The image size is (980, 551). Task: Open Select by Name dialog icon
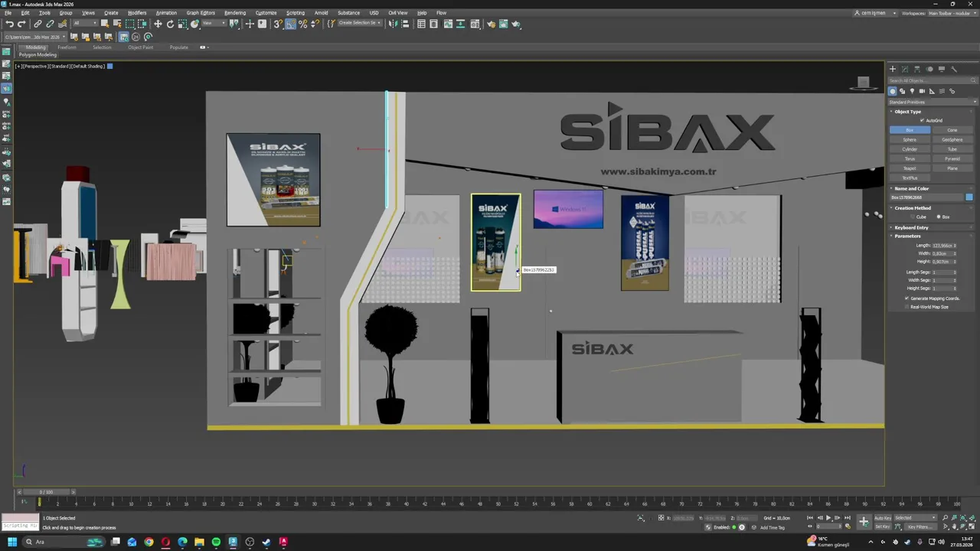click(117, 24)
